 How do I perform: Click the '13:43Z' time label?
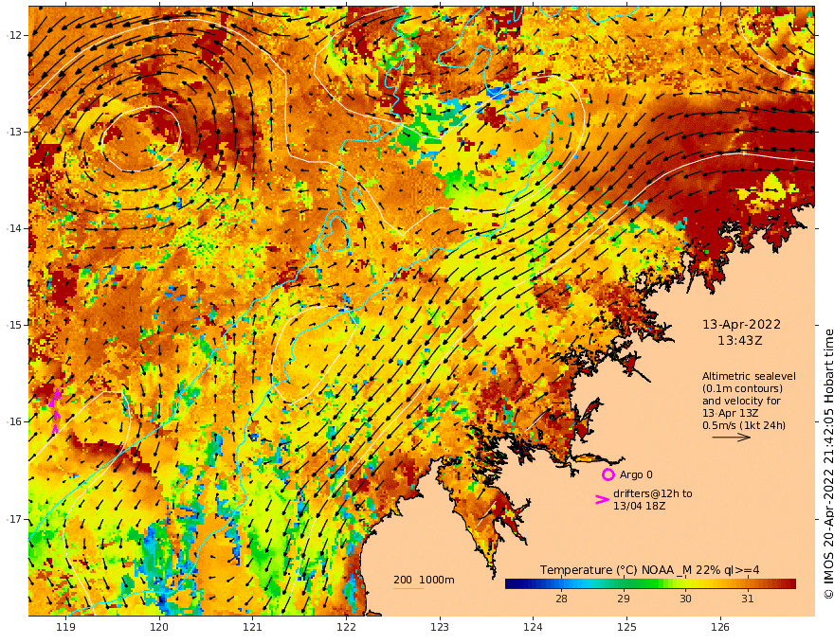click(740, 341)
